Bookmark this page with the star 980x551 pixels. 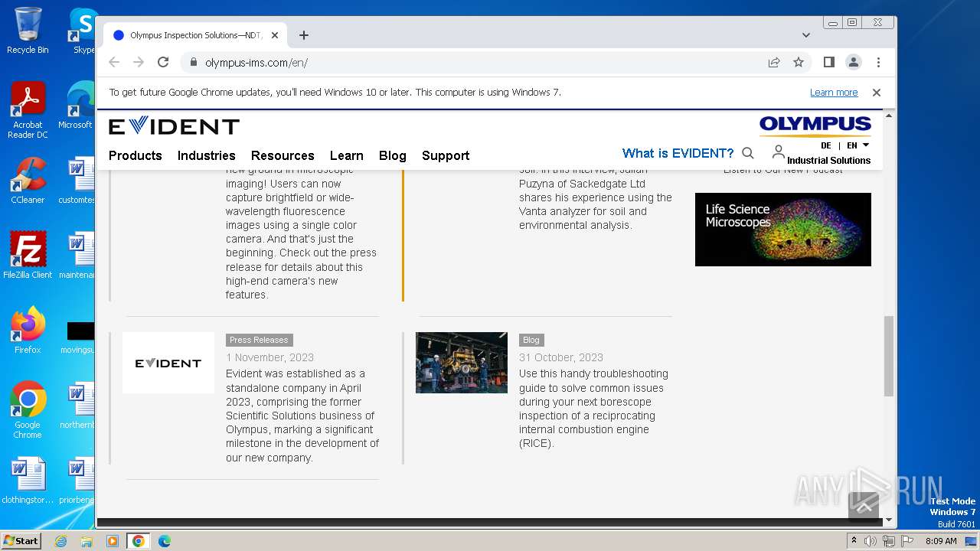[x=799, y=62]
